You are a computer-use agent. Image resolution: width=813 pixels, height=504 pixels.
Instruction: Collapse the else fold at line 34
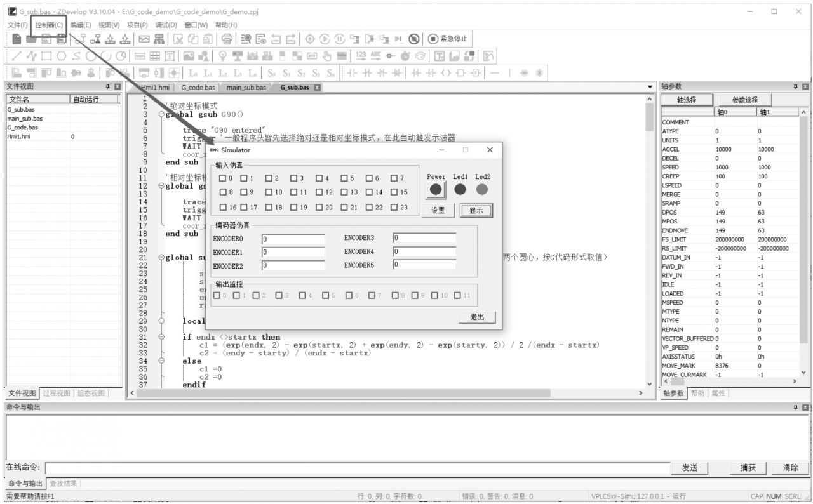(161, 361)
